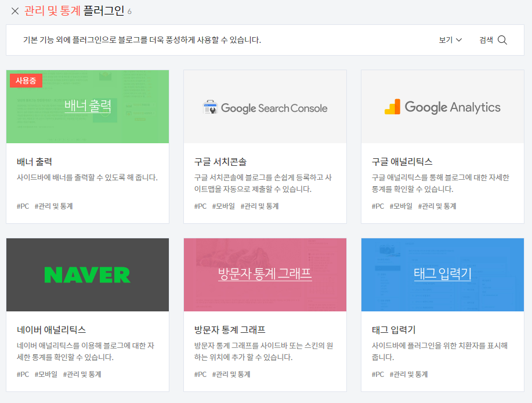The width and height of the screenshot is (532, 403).
Task: Click the 구글 애널리틱스 description text
Action: coord(440,183)
